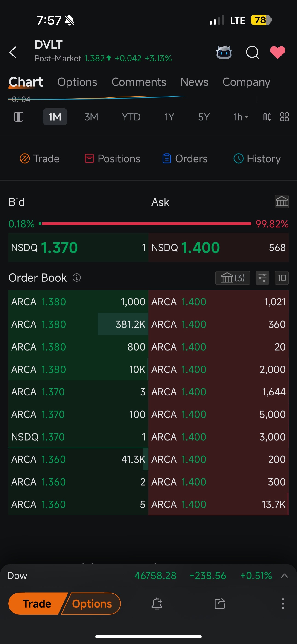This screenshot has width=297, height=644.
Task: Open the search magnifier icon
Action: pos(253,52)
